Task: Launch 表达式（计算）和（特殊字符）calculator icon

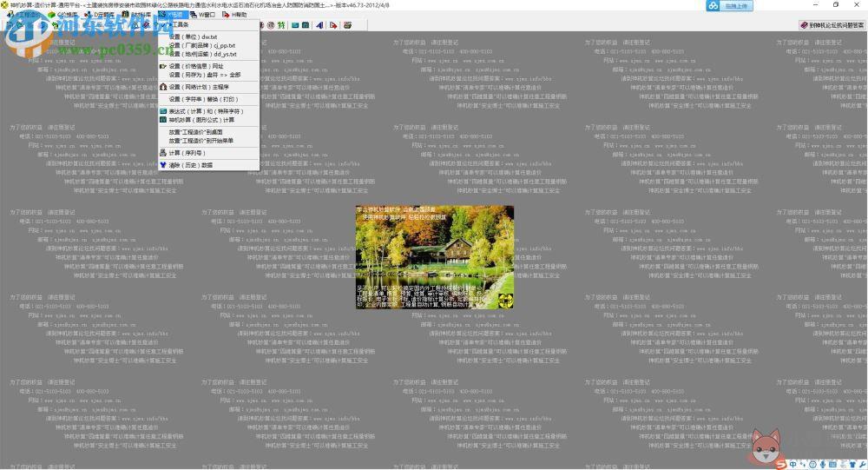Action: point(208,111)
